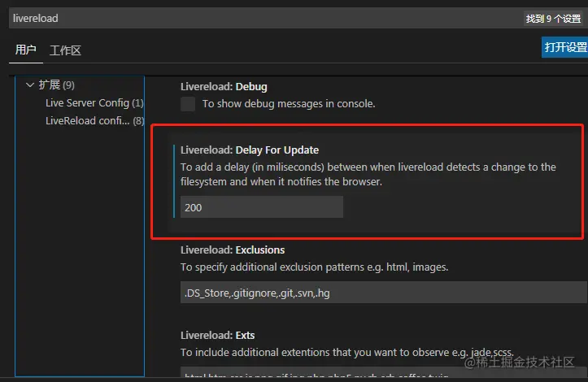Image resolution: width=588 pixels, height=382 pixels.
Task: Collapse the 扩展 (9) tree section
Action: point(30,85)
